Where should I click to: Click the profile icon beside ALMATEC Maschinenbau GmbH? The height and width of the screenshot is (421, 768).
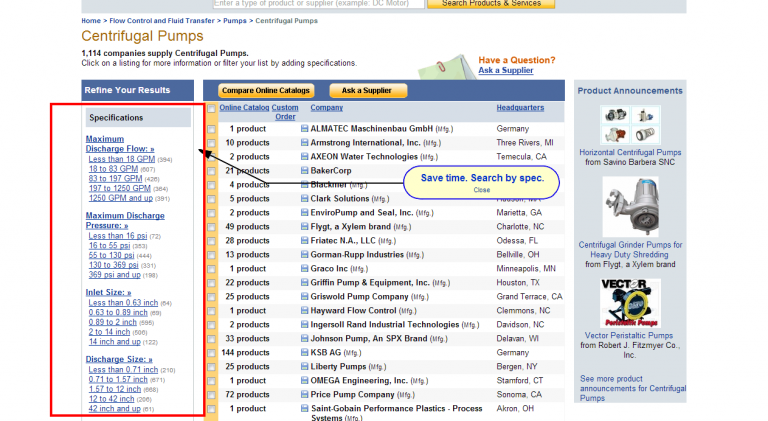(305, 129)
